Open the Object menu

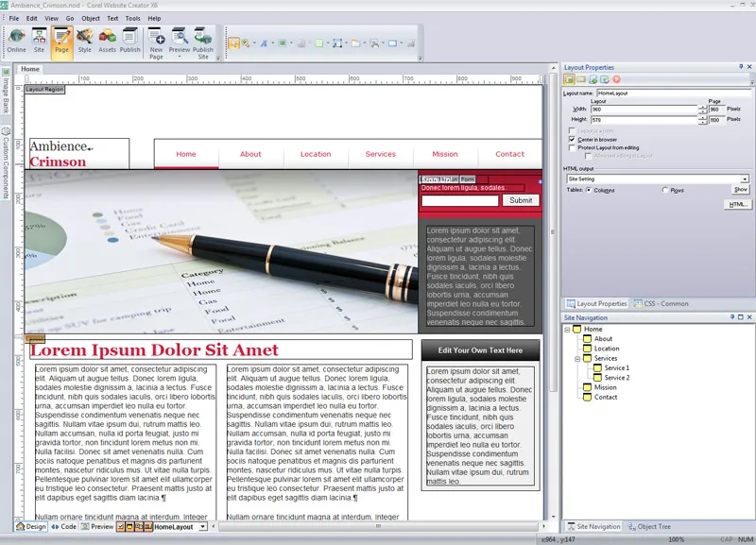coord(91,18)
